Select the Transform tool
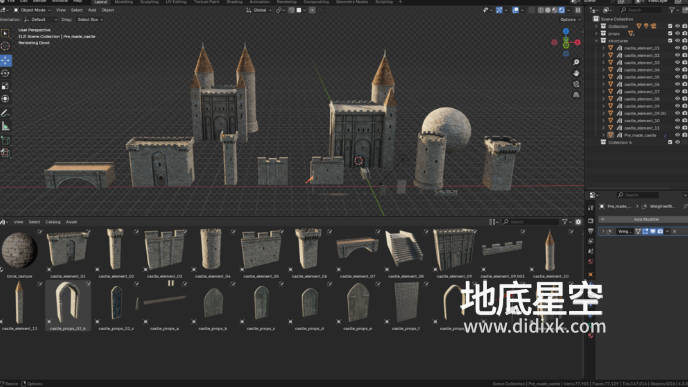This screenshot has height=387, width=688. pos(5,99)
